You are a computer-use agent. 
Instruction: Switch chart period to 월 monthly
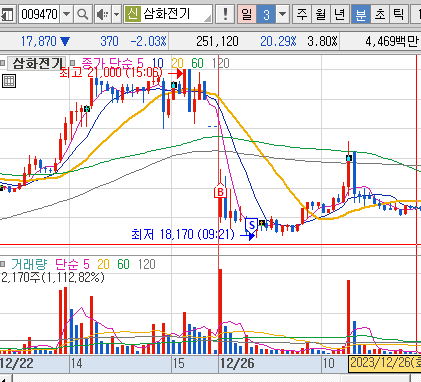pyautogui.click(x=321, y=14)
